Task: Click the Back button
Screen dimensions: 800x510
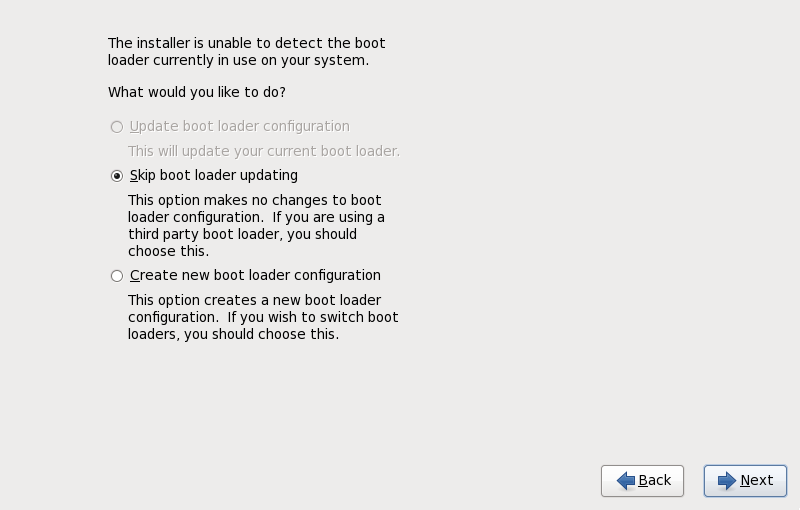Action: (x=642, y=481)
